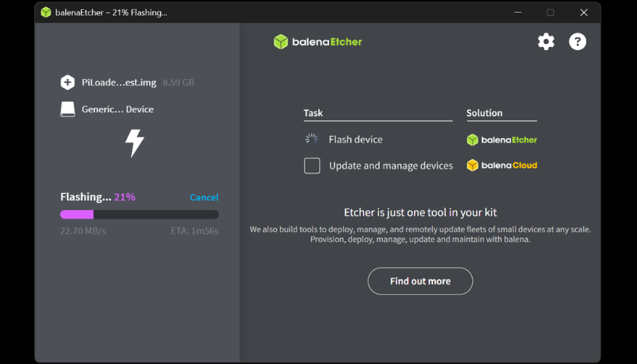Click the 22.70 MB/s speed readout
The image size is (637, 364).
click(83, 231)
